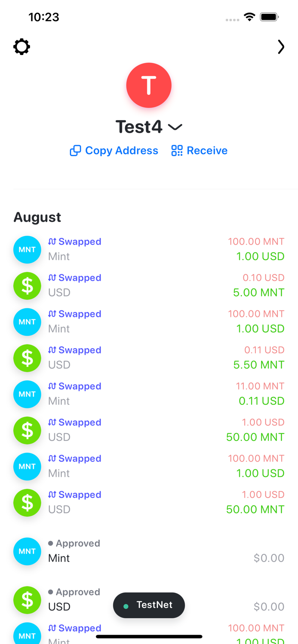Tap the TestNet network indicator
298x644 pixels.
149,605
